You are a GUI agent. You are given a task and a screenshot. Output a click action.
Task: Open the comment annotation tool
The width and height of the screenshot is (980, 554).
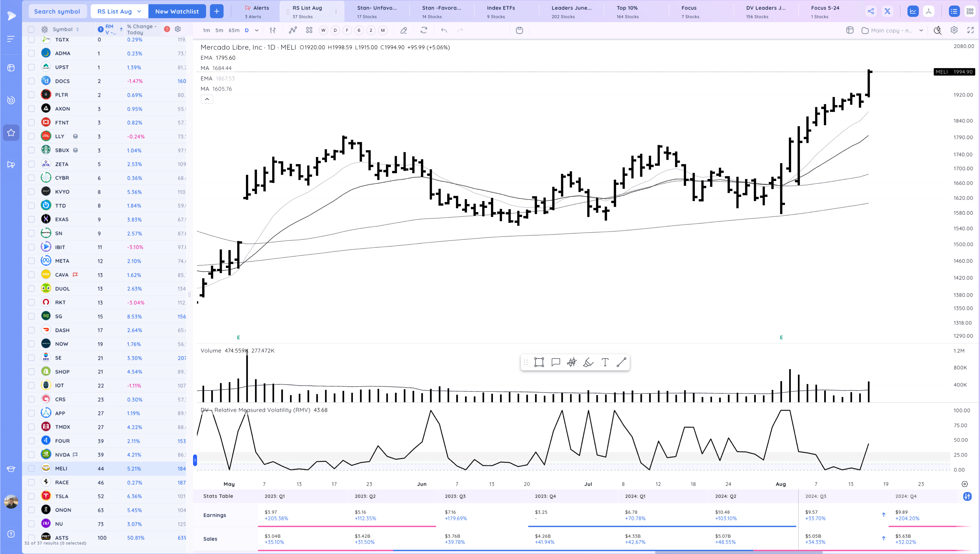point(555,362)
